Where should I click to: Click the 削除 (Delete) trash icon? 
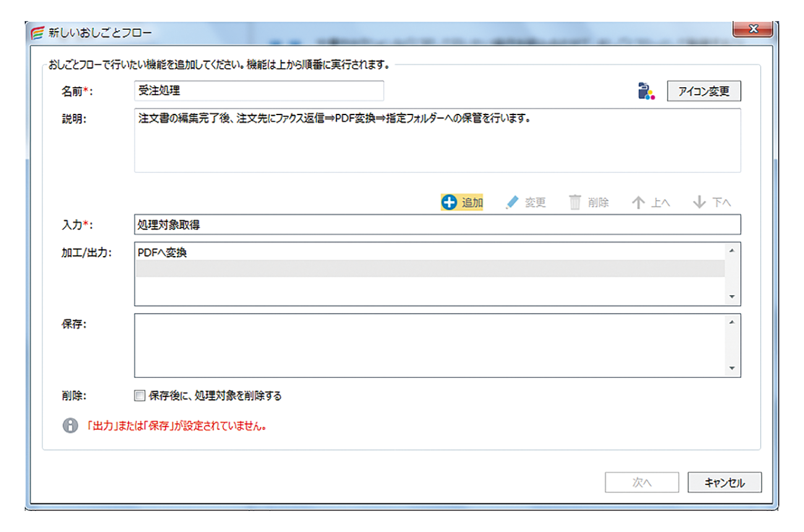coord(575,202)
